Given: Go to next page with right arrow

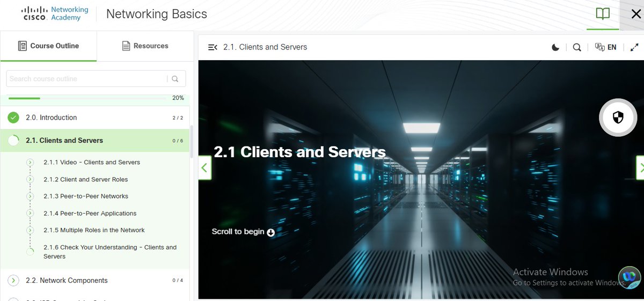Looking at the screenshot, I should tap(640, 168).
